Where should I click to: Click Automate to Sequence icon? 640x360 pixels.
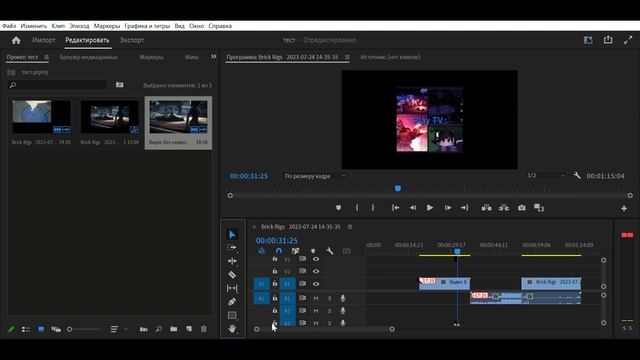tap(143, 329)
